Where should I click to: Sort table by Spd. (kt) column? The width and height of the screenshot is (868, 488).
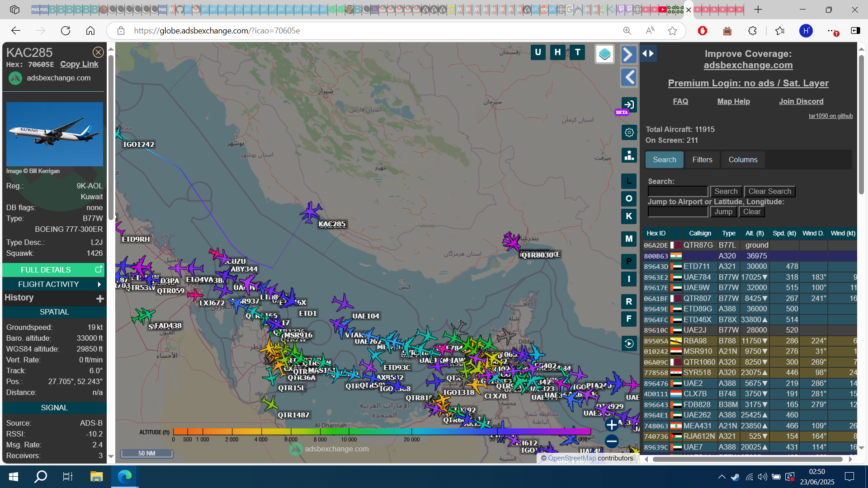[784, 234]
